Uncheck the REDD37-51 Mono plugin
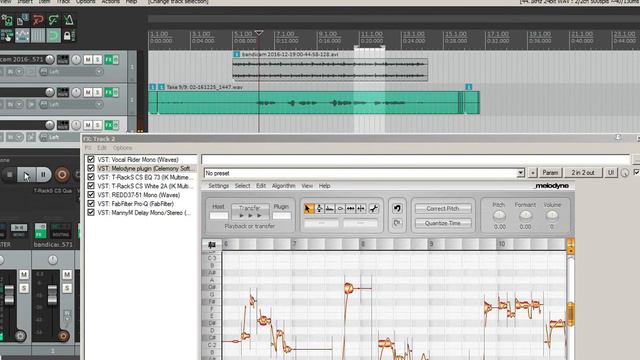 (91, 195)
